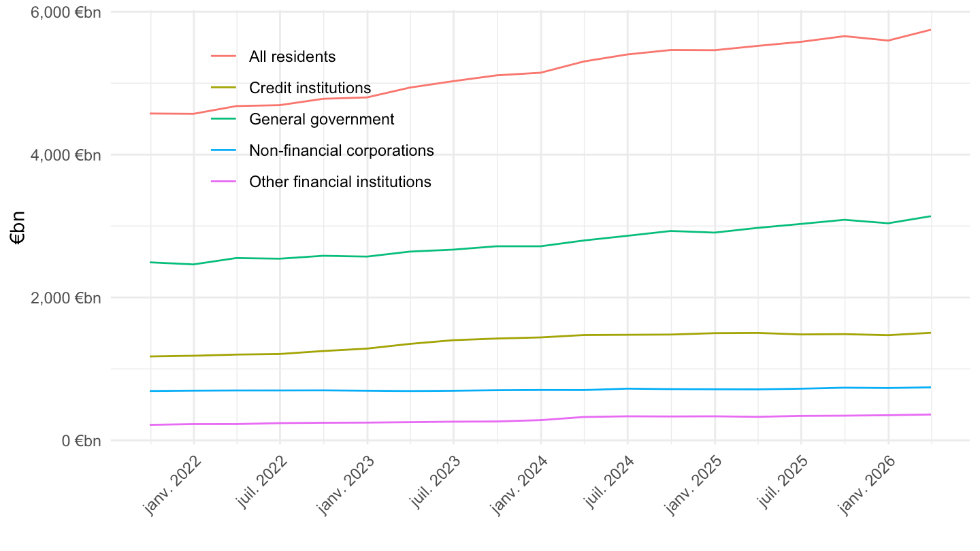980x551 pixels.
Task: Click the All residents legend label
Action: tap(293, 56)
